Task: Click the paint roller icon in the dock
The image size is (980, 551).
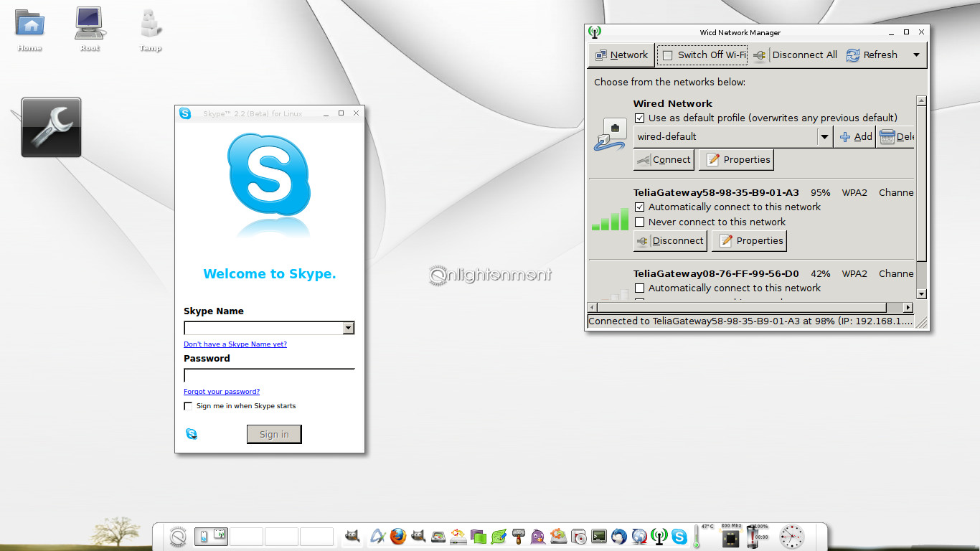Action: tap(518, 536)
